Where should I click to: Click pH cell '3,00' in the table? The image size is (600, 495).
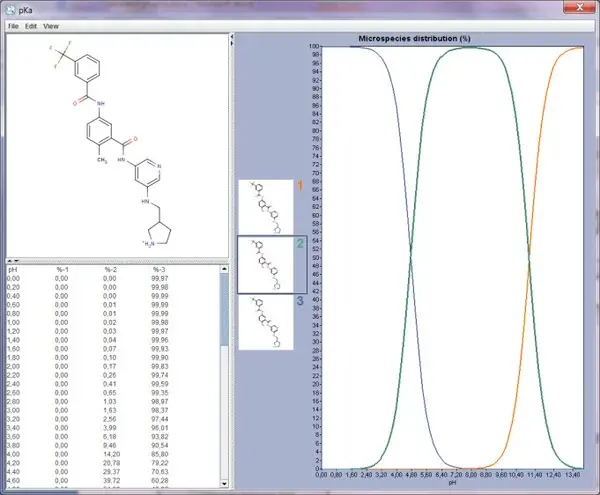13,410
